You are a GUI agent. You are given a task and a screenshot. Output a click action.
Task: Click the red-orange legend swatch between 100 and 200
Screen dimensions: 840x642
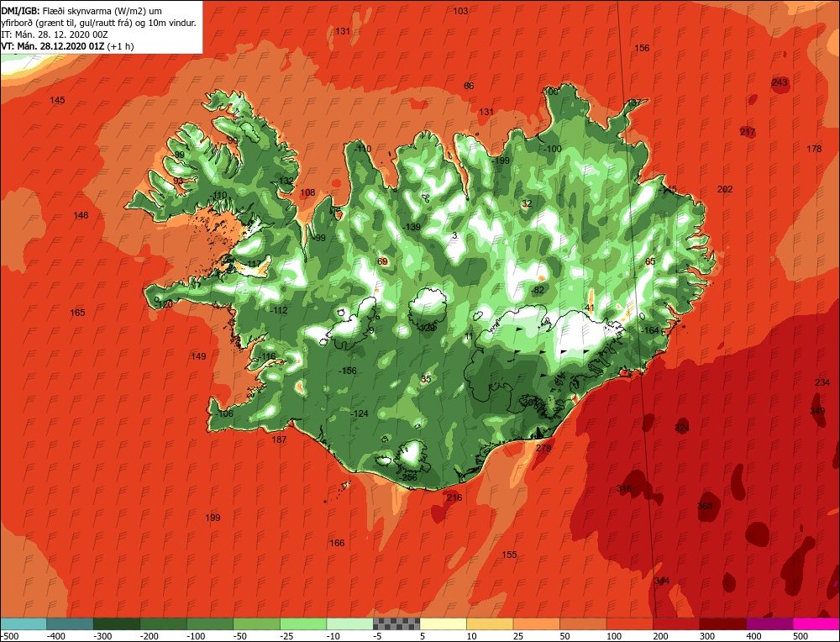pos(629,624)
